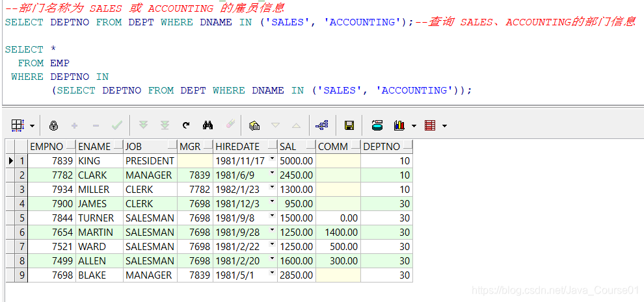Select the 2850.00 salary cell
Viewport: 644px width, 302px height.
(x=297, y=275)
